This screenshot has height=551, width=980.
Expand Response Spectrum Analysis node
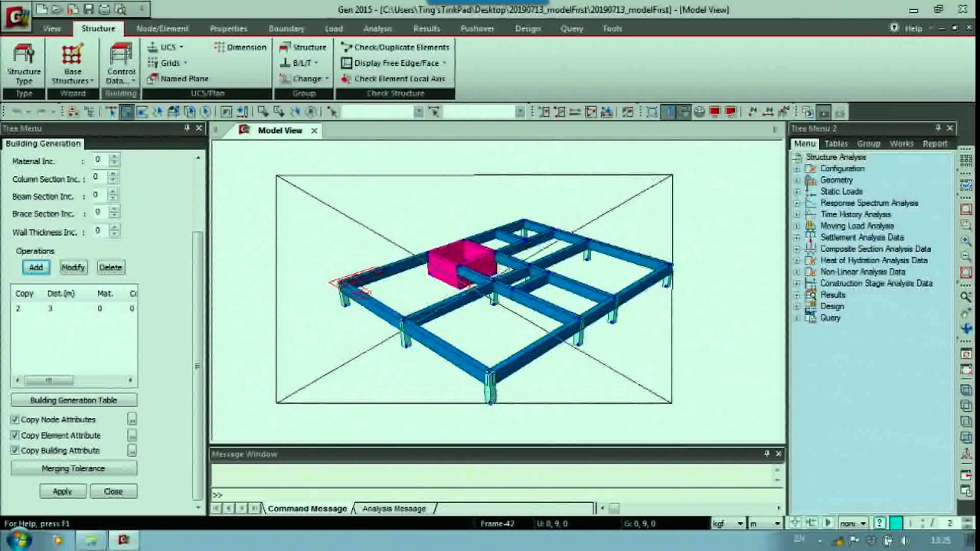click(797, 203)
